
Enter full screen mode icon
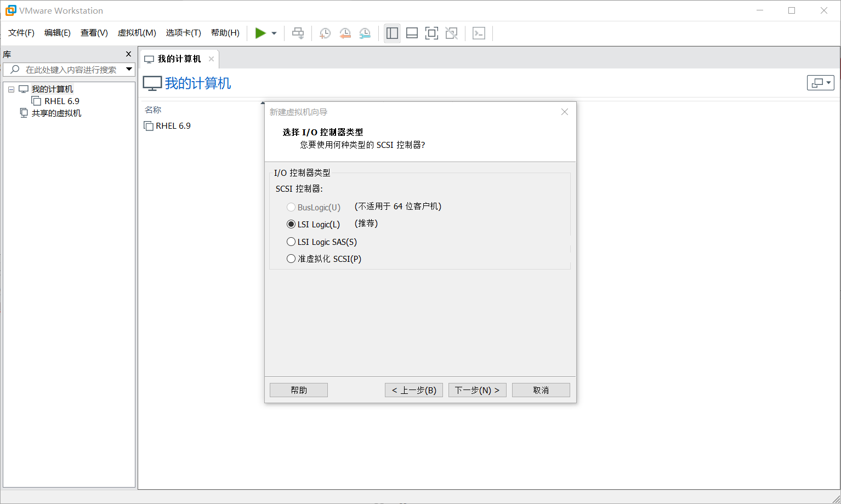pos(431,33)
